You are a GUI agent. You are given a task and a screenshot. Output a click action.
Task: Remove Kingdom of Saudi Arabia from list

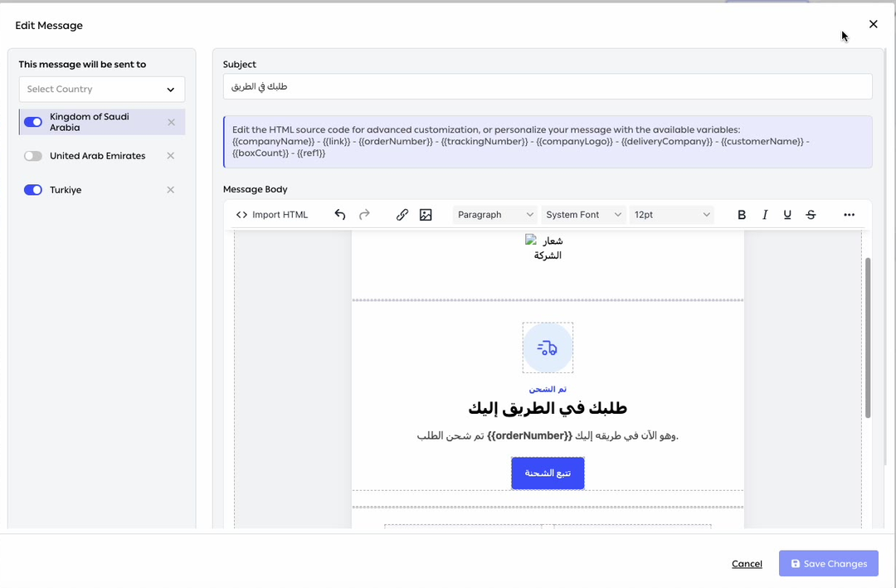pos(171,122)
